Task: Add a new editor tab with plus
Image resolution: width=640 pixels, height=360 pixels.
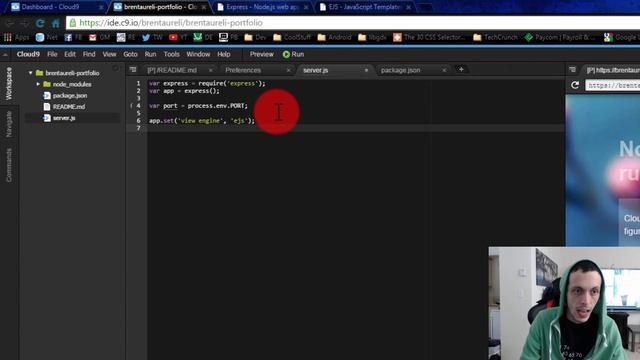Action: (461, 69)
